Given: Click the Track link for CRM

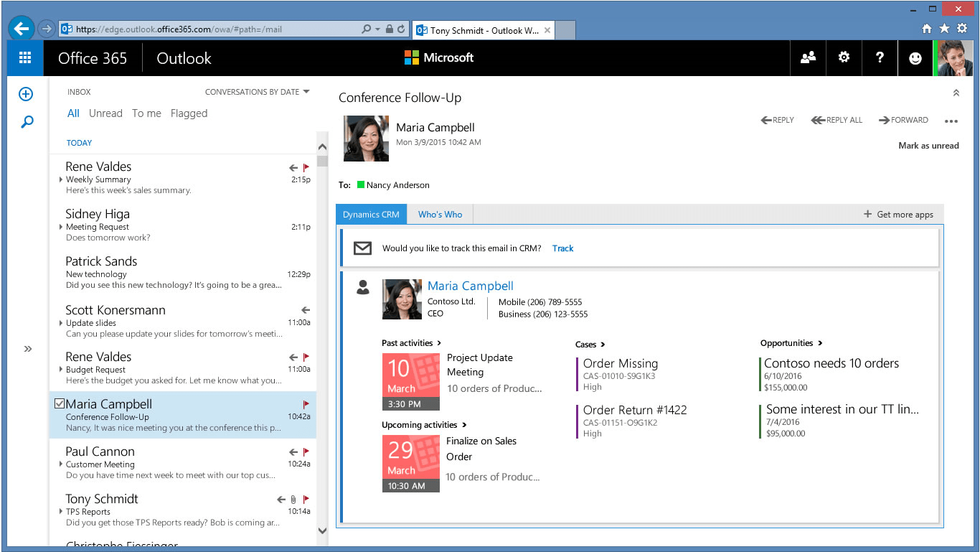Looking at the screenshot, I should pos(562,248).
